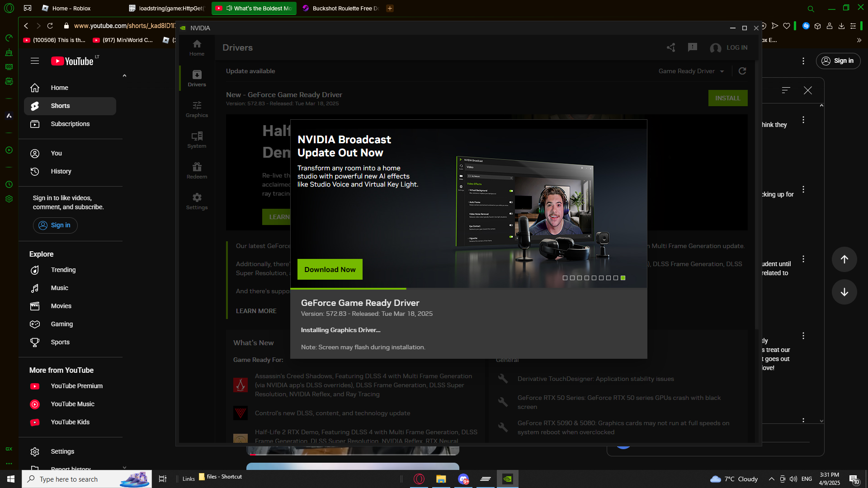Select the sixth banner carousel dot
This screenshot has width=868, height=488.
click(601, 278)
